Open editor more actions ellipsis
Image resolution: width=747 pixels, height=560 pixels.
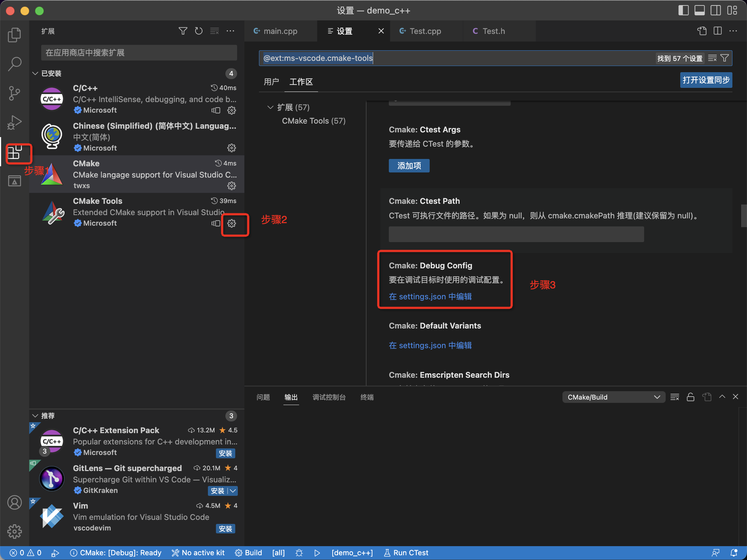click(x=733, y=31)
